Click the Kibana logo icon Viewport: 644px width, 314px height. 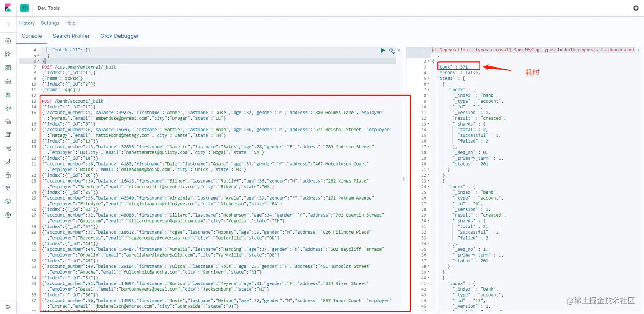click(x=8, y=8)
